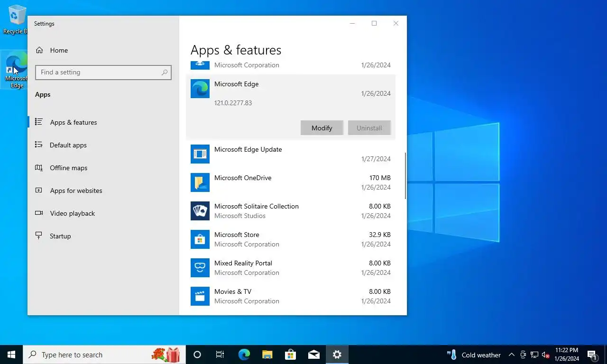607x364 pixels.
Task: Open File Explorer from taskbar
Action: (267, 355)
